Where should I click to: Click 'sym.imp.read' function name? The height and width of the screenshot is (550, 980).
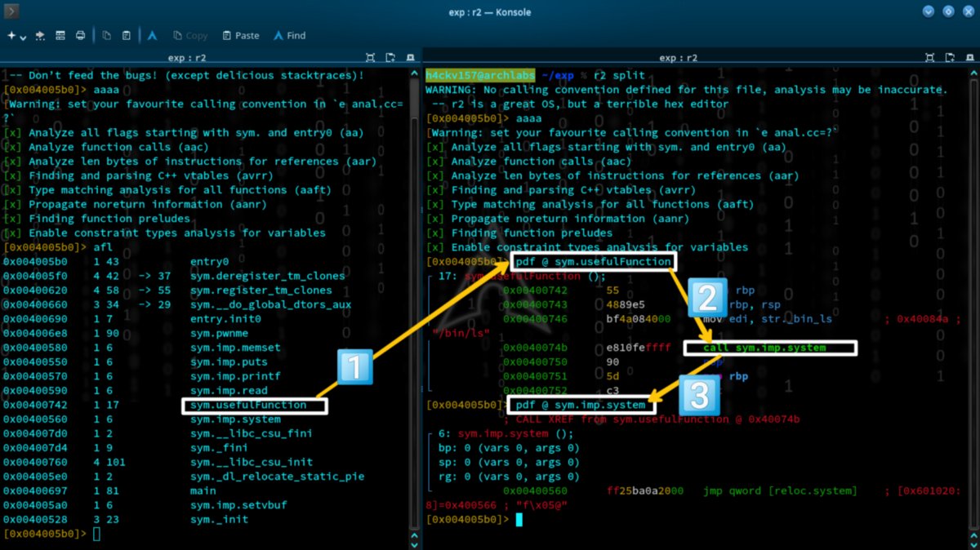pyautogui.click(x=229, y=390)
